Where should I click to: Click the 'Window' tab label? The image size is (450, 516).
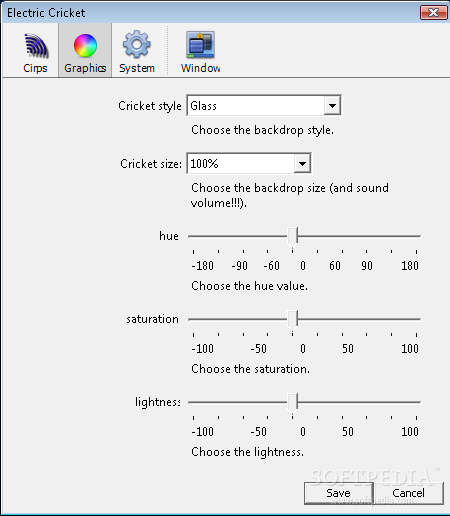point(200,68)
